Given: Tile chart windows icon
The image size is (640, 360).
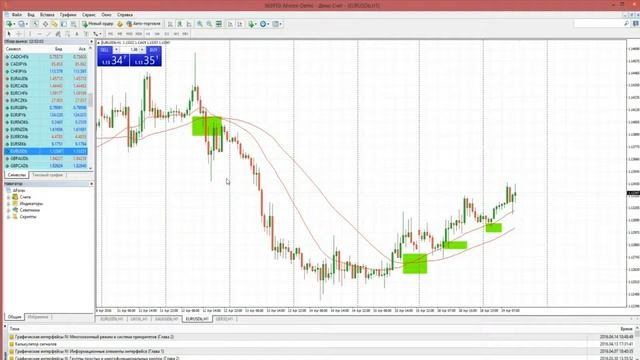Looking at the screenshot, I should coord(219,24).
